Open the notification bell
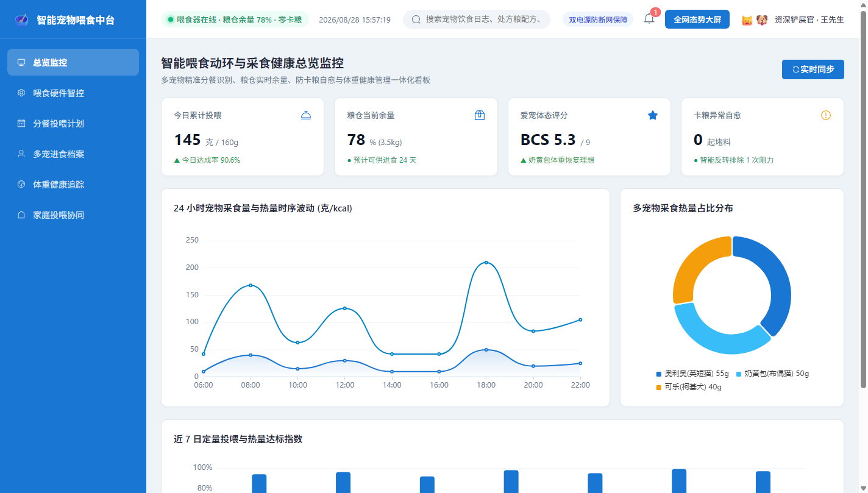The width and height of the screenshot is (868, 493). (x=649, y=19)
